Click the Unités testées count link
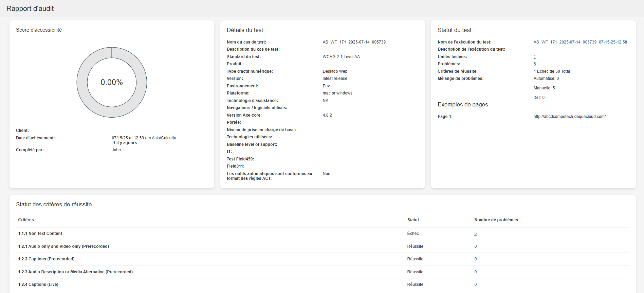 [x=535, y=57]
